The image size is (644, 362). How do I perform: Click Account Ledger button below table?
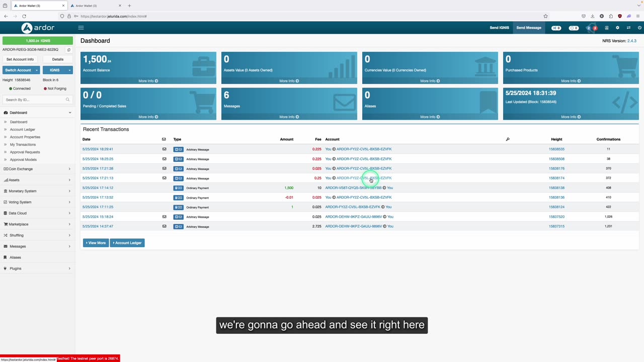click(x=127, y=243)
